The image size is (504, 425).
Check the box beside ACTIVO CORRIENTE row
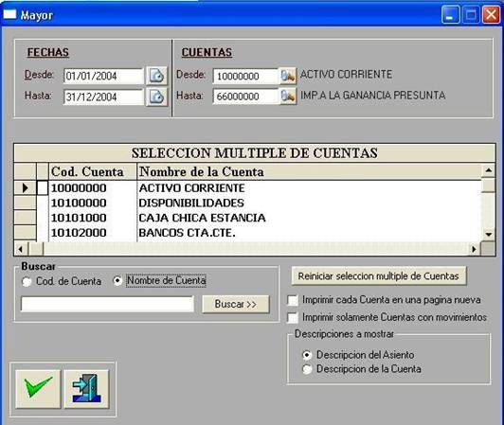42,188
